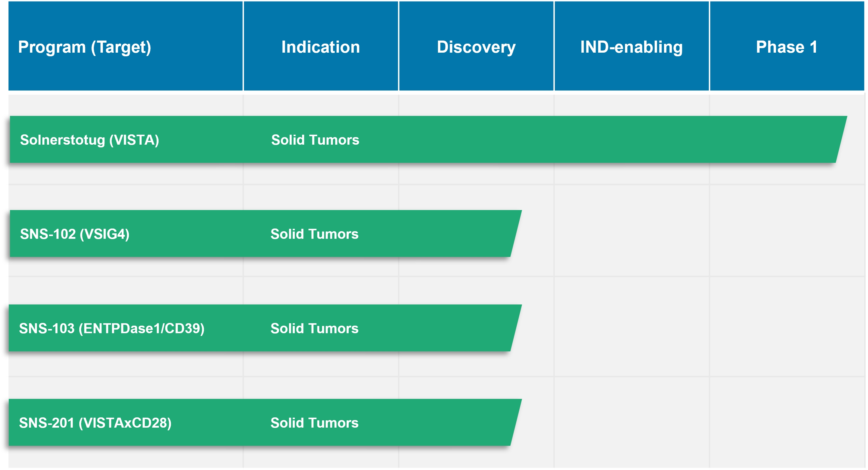The width and height of the screenshot is (868, 470).
Task: Click the Discovery column header
Action: coord(476,47)
